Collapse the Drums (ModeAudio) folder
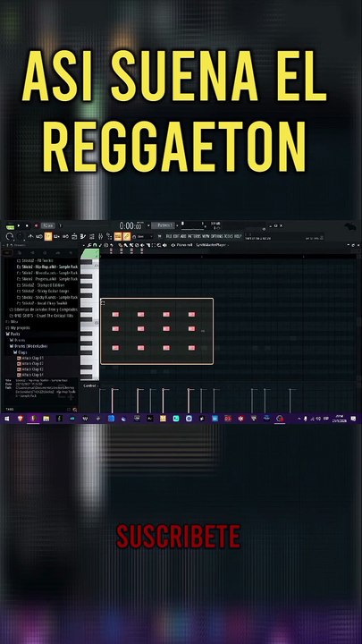This screenshot has height=644, width=362. [x=27, y=346]
